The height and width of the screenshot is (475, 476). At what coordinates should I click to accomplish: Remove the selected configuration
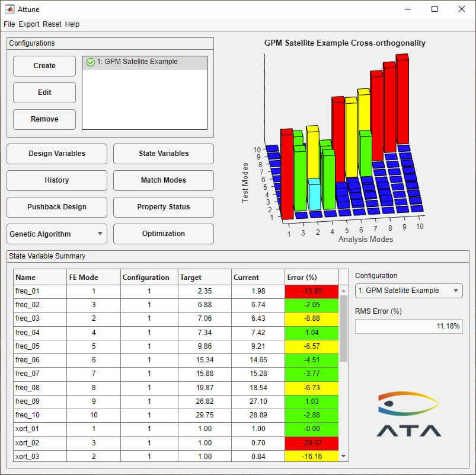click(44, 119)
